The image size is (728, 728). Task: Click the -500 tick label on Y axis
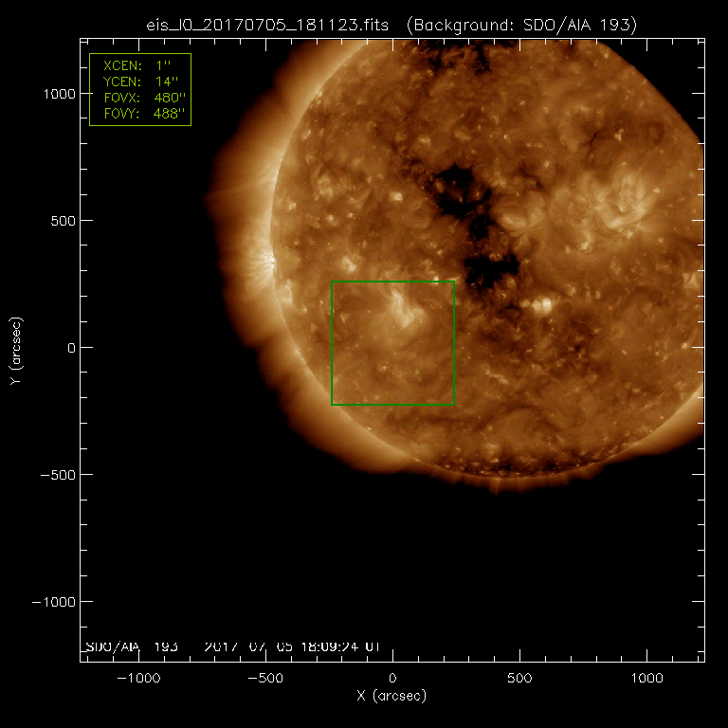coord(57,475)
